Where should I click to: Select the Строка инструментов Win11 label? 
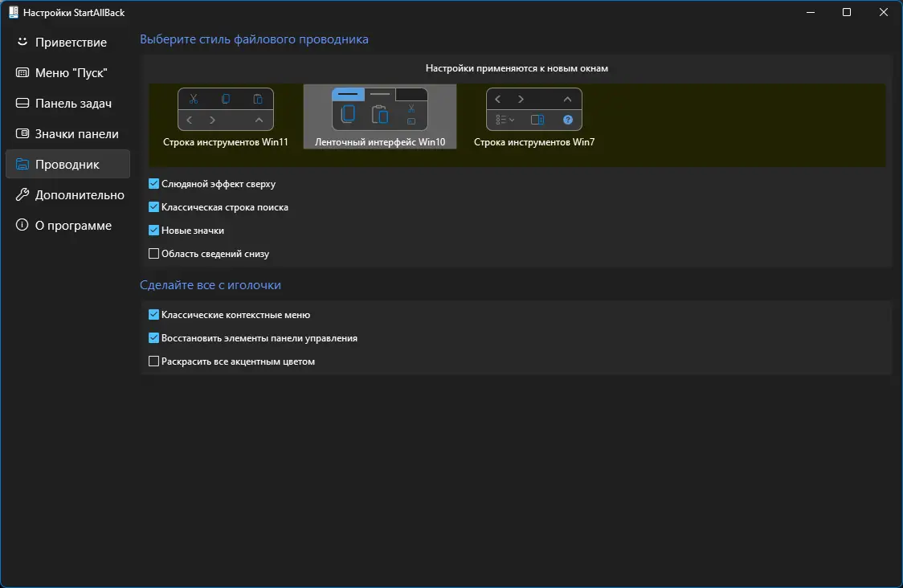[x=225, y=142]
